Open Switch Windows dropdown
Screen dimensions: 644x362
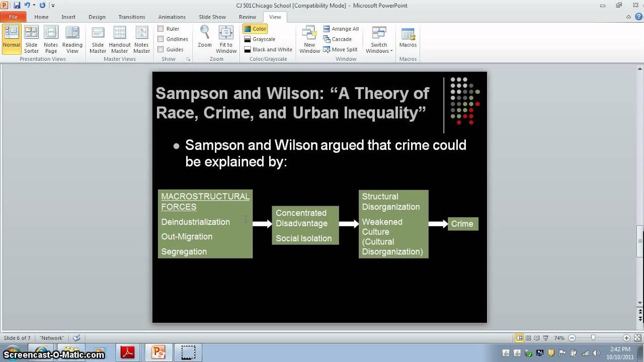(379, 40)
